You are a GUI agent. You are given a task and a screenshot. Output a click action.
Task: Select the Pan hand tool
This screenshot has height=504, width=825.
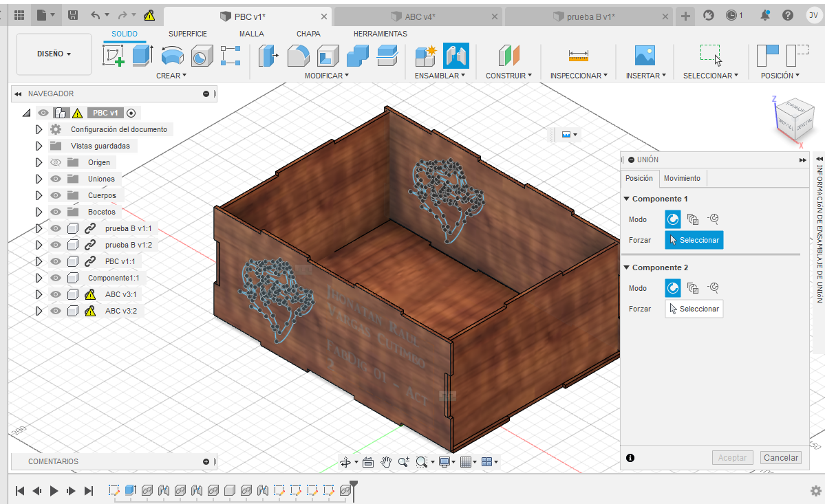[386, 462]
